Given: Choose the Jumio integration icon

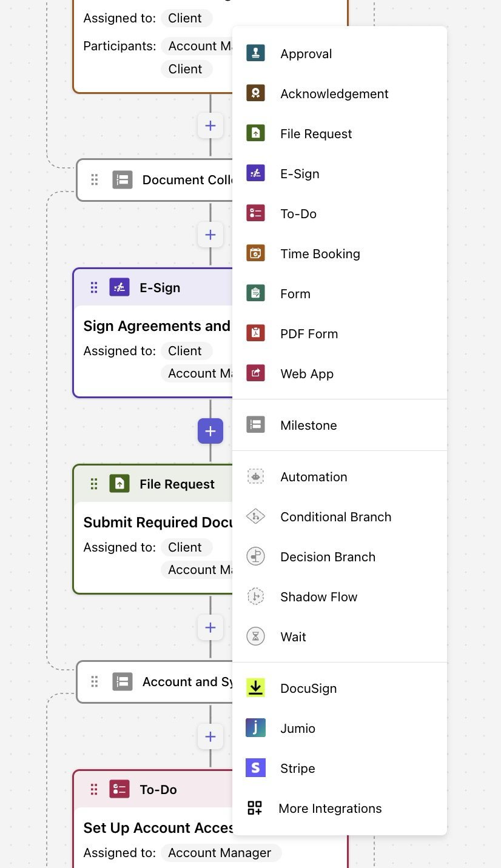Looking at the screenshot, I should [x=255, y=728].
